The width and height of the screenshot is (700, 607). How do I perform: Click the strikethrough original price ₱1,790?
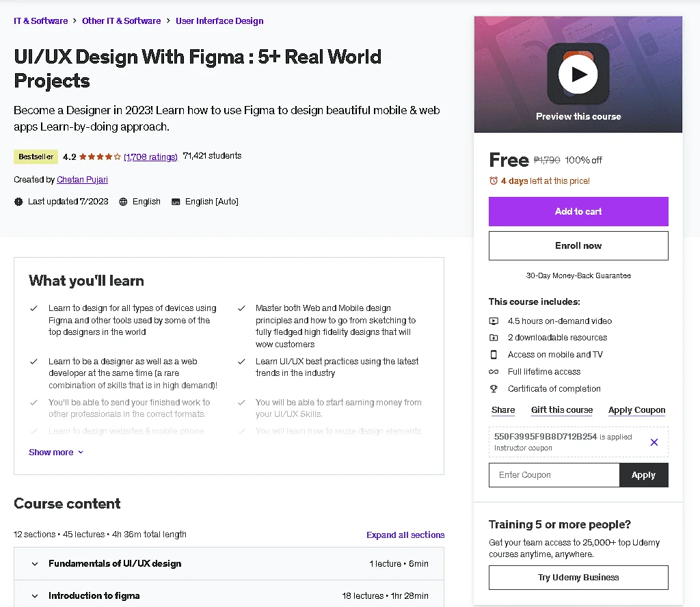click(x=547, y=160)
